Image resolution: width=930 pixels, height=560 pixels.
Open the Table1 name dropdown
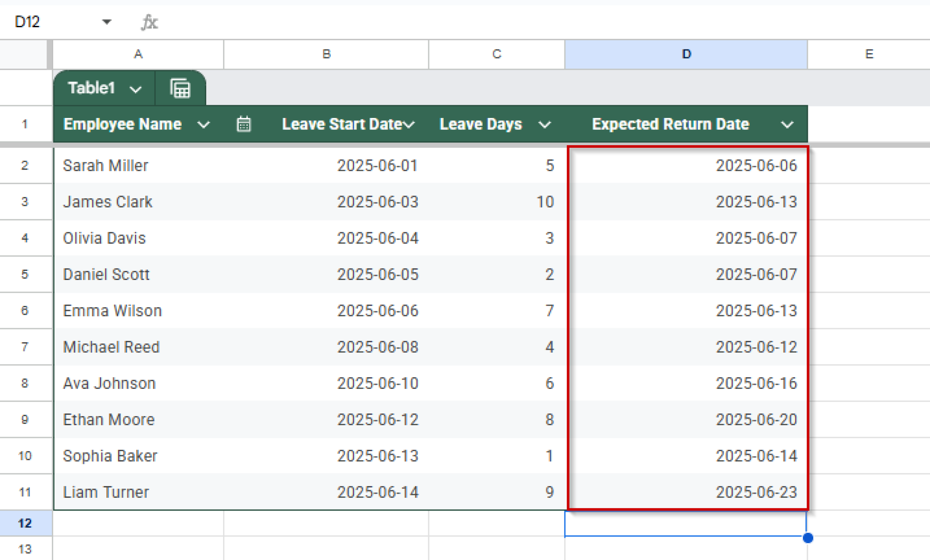(135, 89)
